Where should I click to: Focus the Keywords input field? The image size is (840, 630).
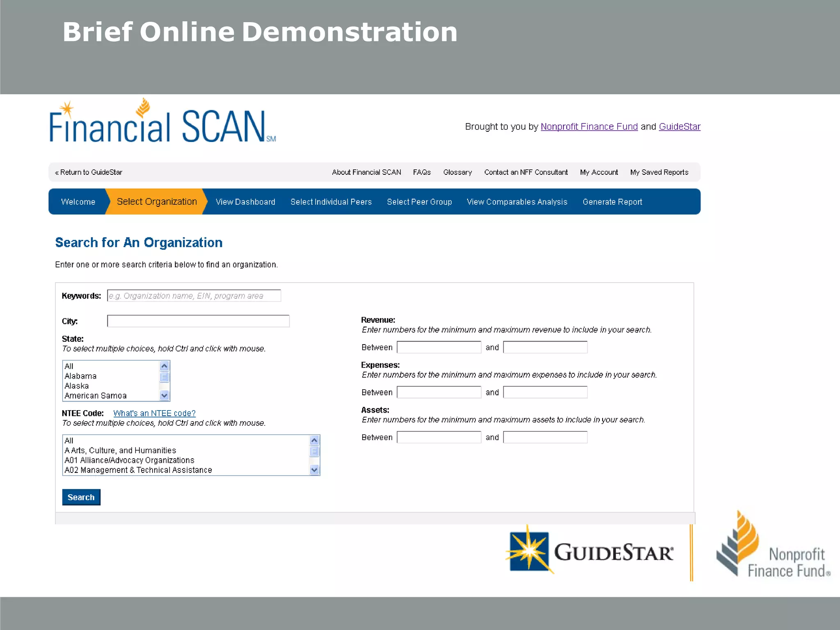[x=194, y=296]
